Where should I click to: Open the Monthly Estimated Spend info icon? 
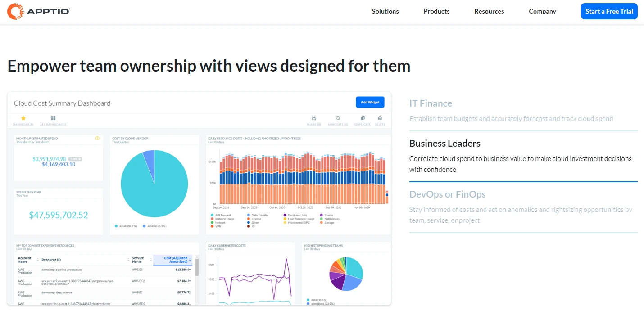pos(97,139)
